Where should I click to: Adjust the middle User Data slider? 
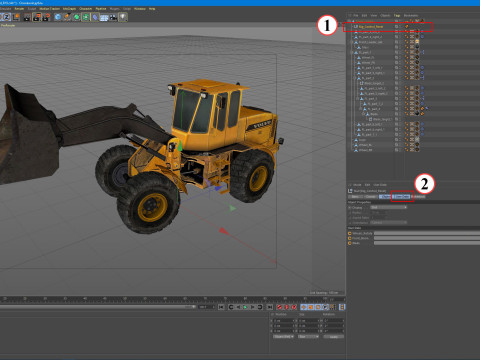[427, 238]
